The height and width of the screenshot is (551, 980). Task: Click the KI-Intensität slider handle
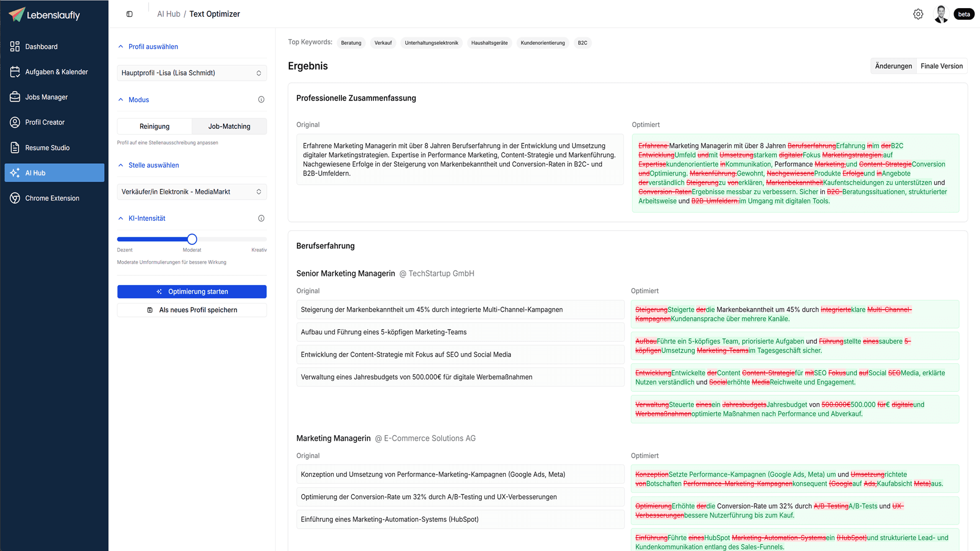click(192, 239)
